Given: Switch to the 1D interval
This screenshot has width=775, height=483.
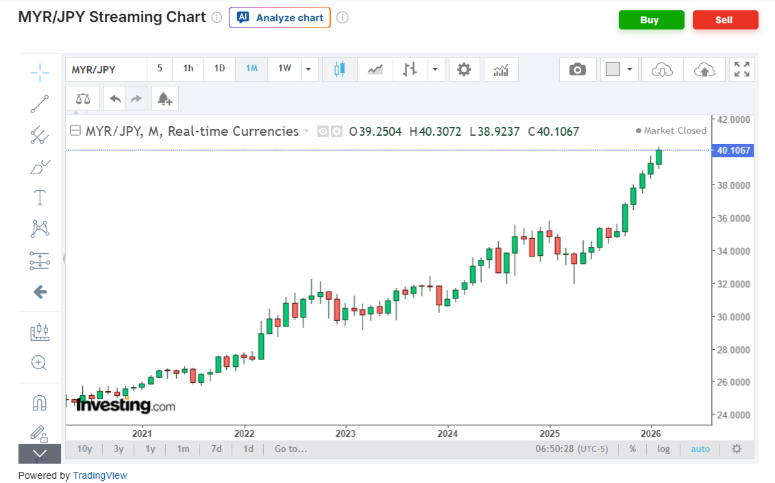Looking at the screenshot, I should click(219, 69).
